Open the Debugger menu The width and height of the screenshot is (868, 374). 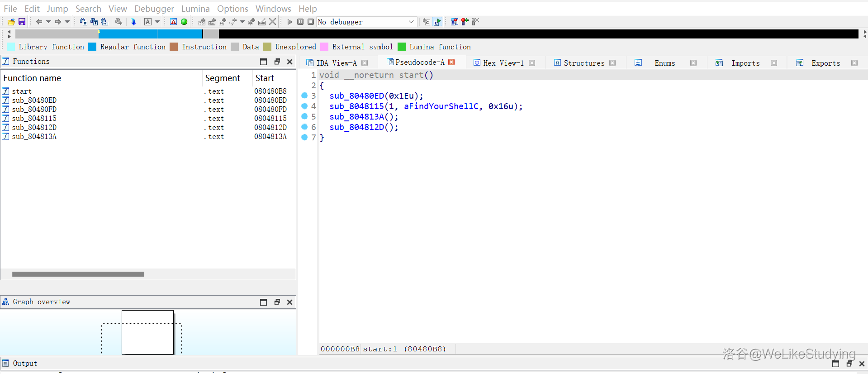[154, 9]
